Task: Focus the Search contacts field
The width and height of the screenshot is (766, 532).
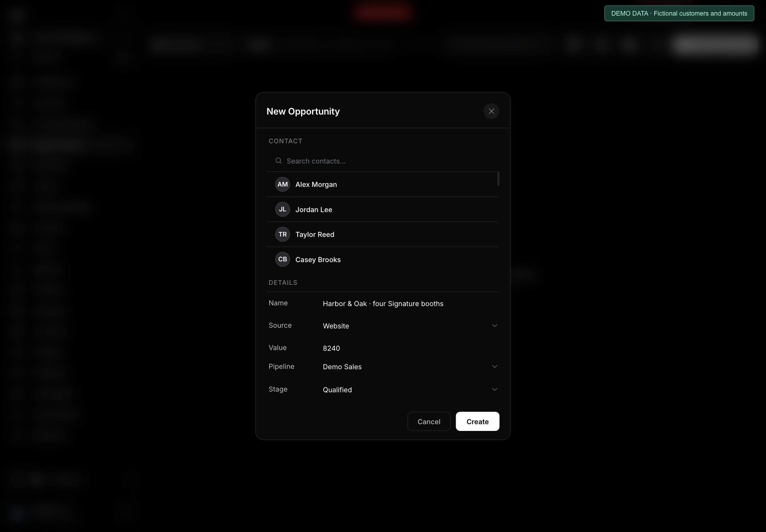Action: (x=383, y=161)
